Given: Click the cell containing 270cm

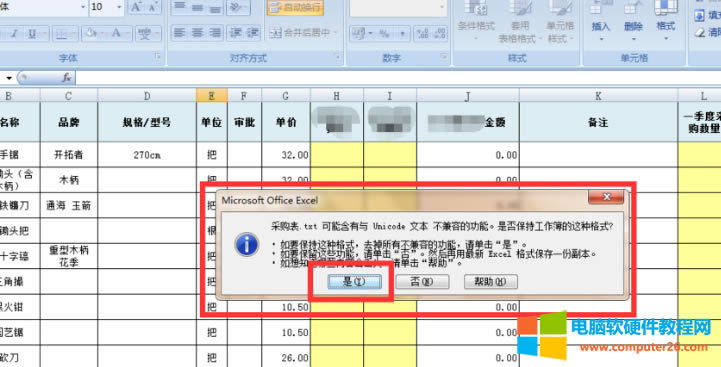Looking at the screenshot, I should tap(147, 155).
